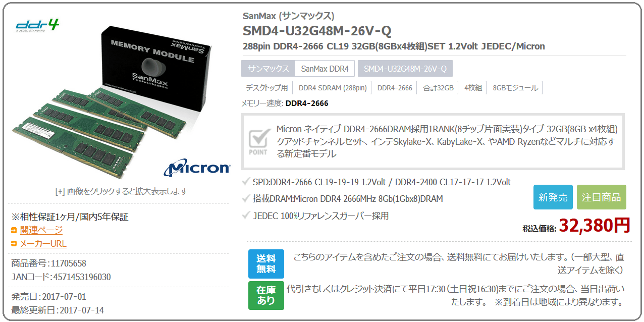The height and width of the screenshot is (322, 644).
Task: Click checkmark next to SPD:DDR4-2666 line
Action: (246, 182)
